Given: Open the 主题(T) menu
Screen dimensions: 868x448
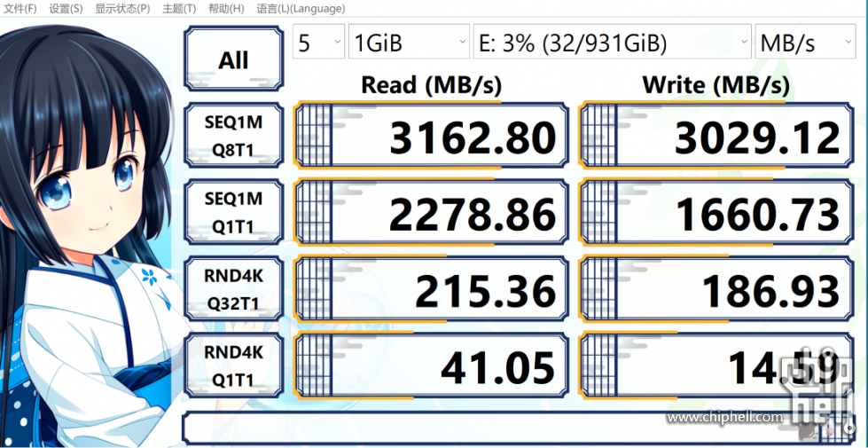Looking at the screenshot, I should [x=179, y=9].
